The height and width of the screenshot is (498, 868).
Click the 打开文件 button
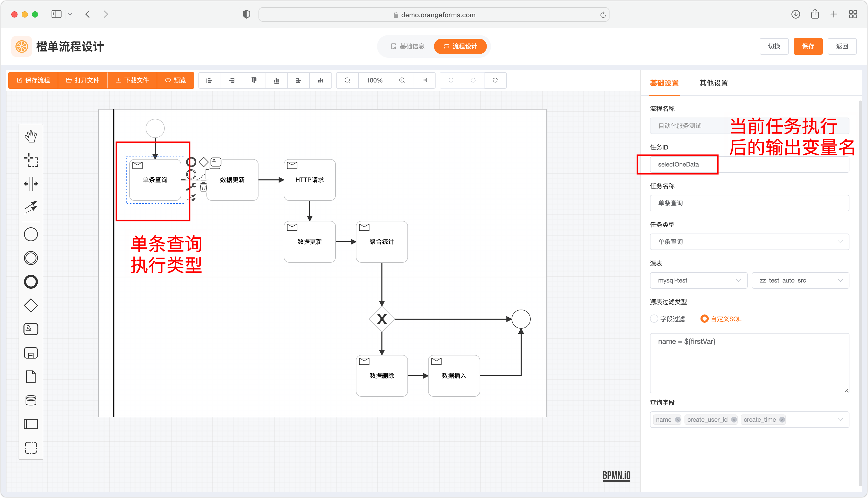pos(83,80)
